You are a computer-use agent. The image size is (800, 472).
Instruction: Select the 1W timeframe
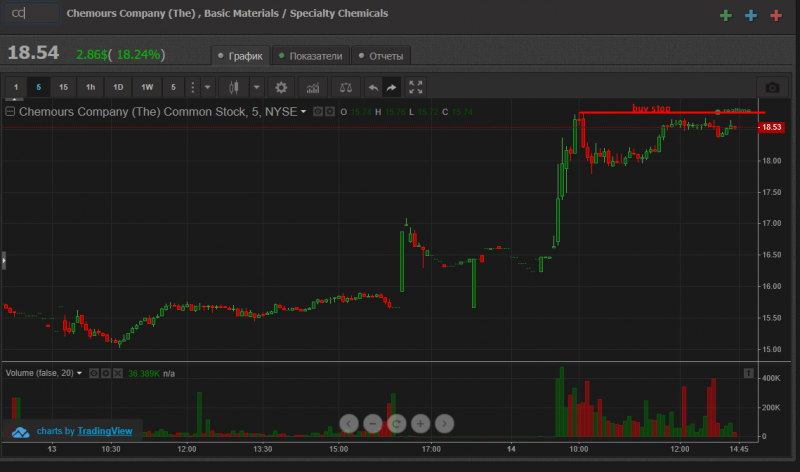[147, 87]
